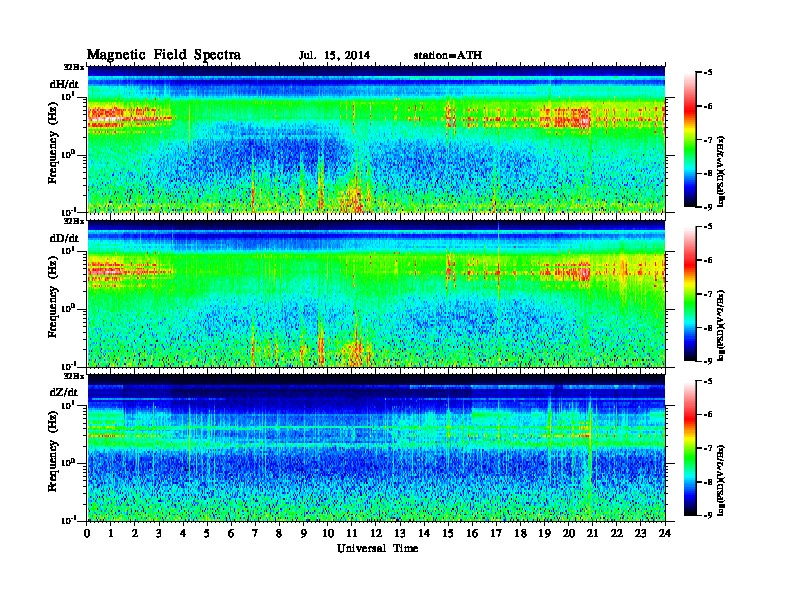Click the hour '0' tick label
Viewport: 792px width, 612px height.
point(87,534)
